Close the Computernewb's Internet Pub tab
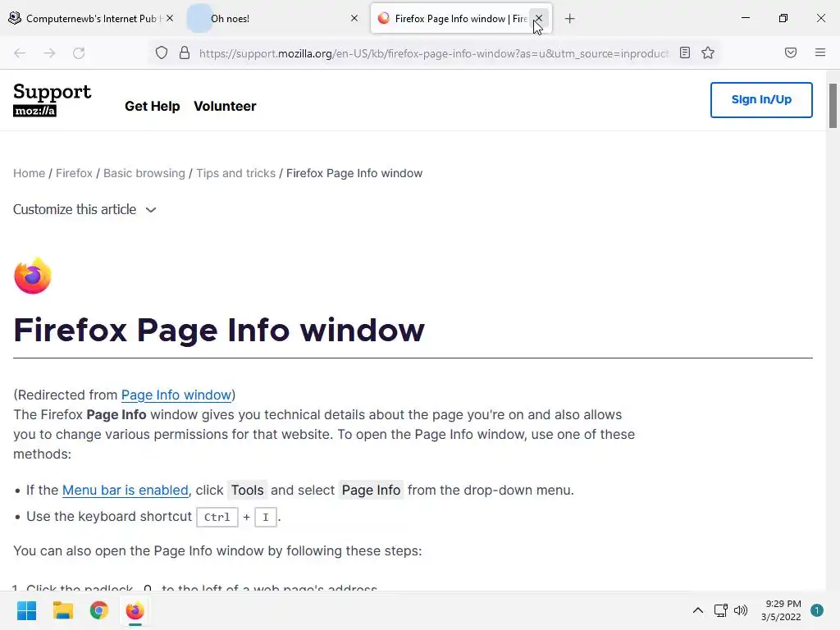This screenshot has height=630, width=840. (x=170, y=18)
